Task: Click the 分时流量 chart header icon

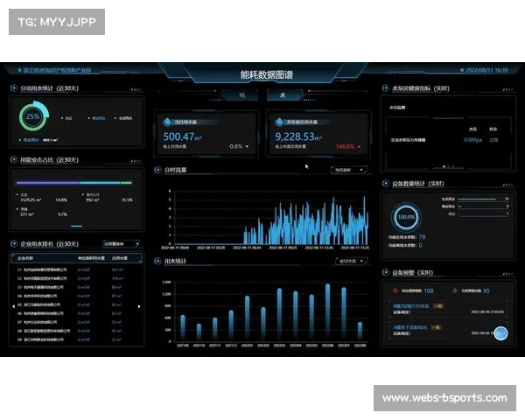Action: click(157, 170)
